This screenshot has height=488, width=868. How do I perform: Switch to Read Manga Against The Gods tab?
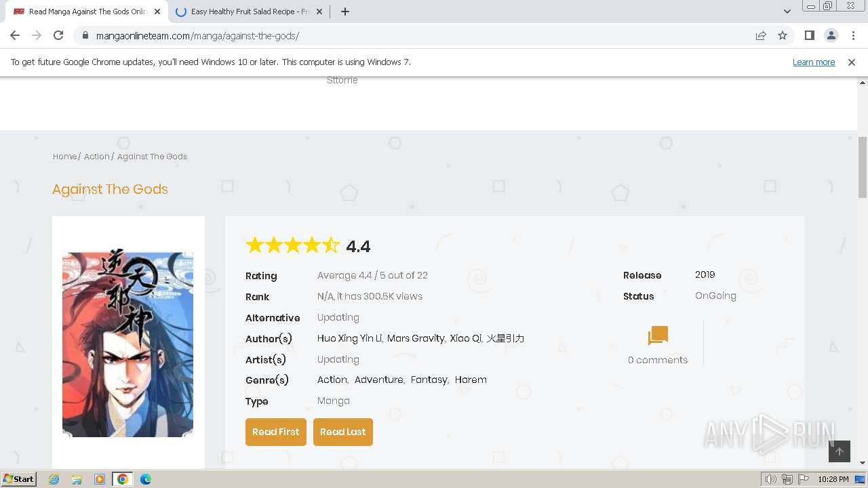click(x=87, y=12)
